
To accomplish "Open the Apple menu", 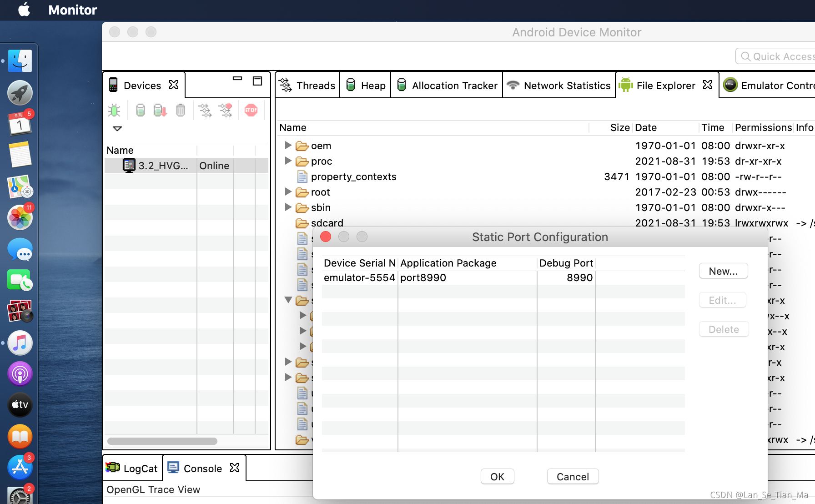I will click(24, 10).
